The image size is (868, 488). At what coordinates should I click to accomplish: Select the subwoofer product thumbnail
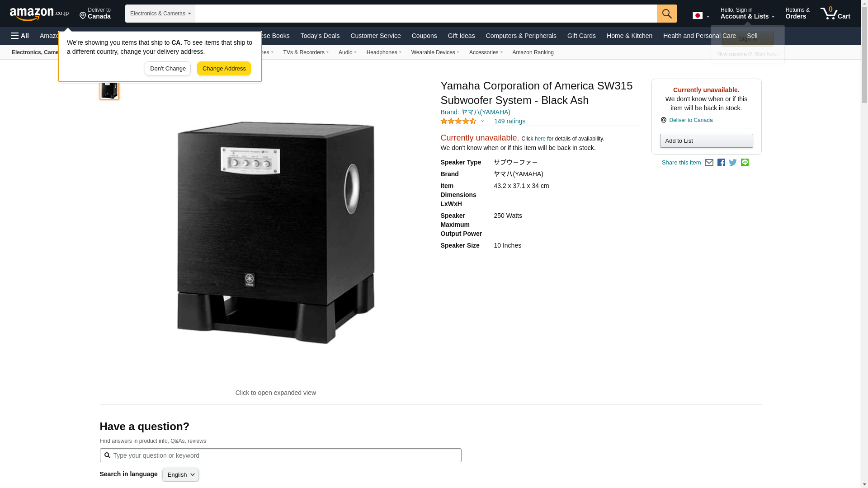pyautogui.click(x=109, y=89)
